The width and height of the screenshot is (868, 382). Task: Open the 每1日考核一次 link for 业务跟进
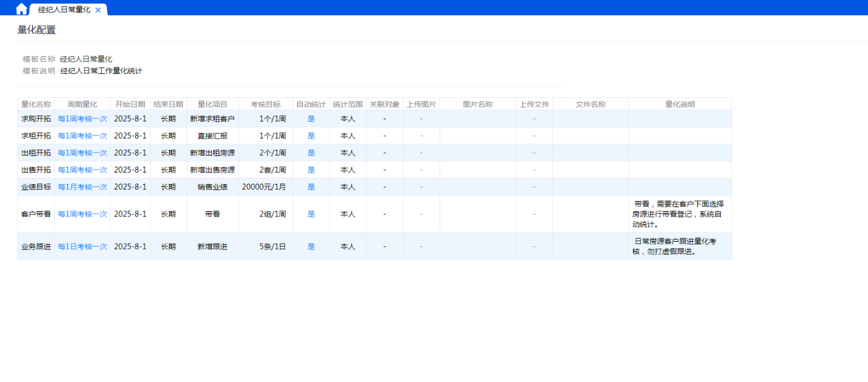[x=82, y=246]
